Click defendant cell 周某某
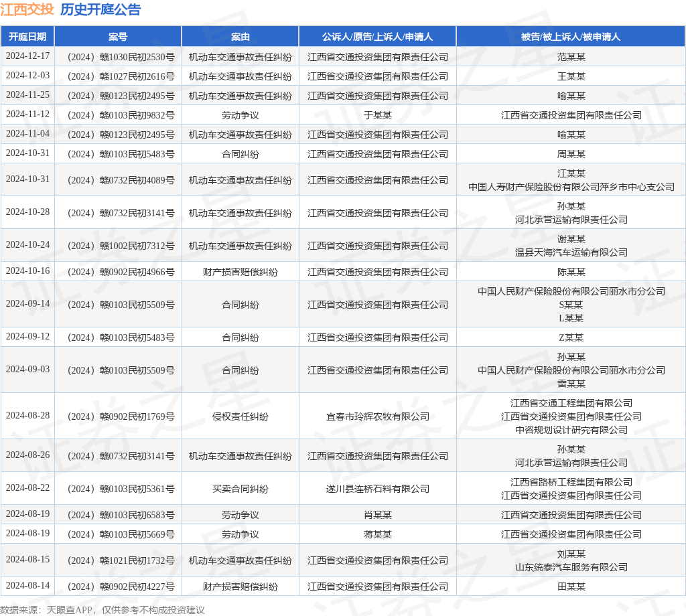Viewport: 686px width, 616px height. (x=571, y=154)
